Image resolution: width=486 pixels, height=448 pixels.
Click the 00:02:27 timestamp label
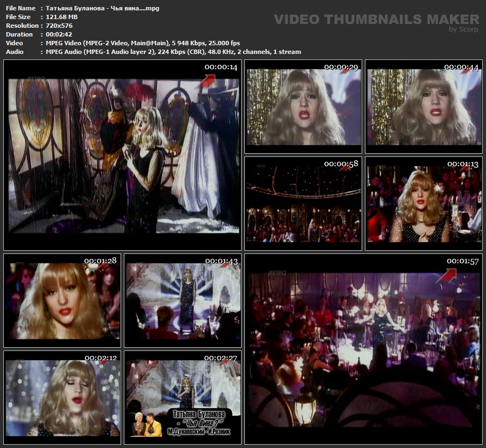[221, 358]
